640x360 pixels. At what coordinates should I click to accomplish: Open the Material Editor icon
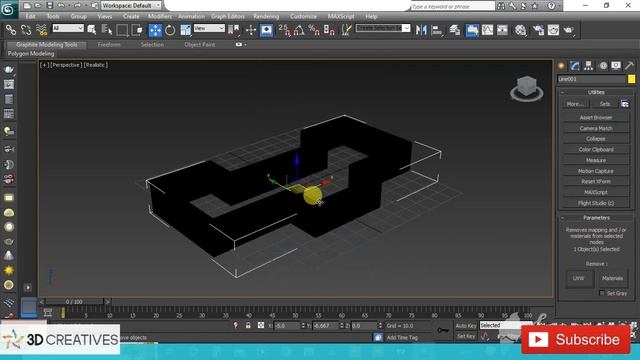[520, 30]
